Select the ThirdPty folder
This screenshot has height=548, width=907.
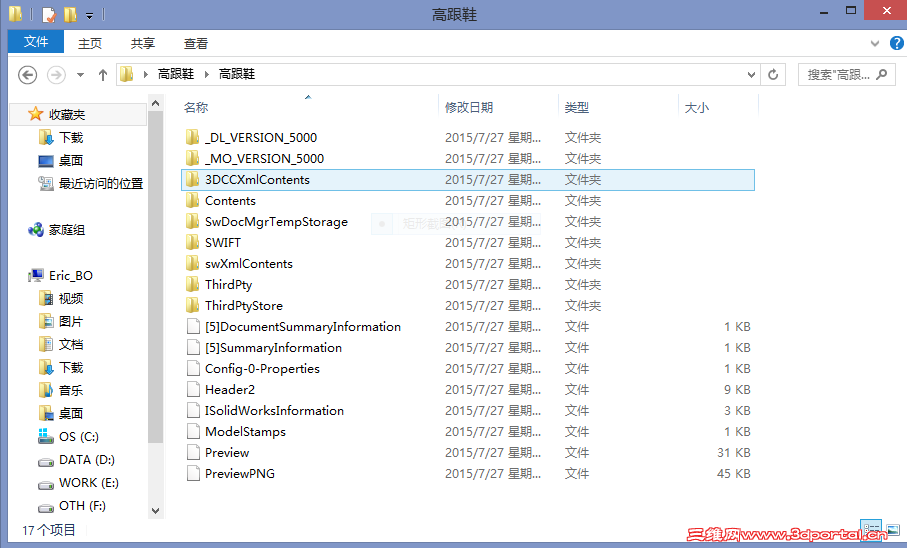click(467, 285)
